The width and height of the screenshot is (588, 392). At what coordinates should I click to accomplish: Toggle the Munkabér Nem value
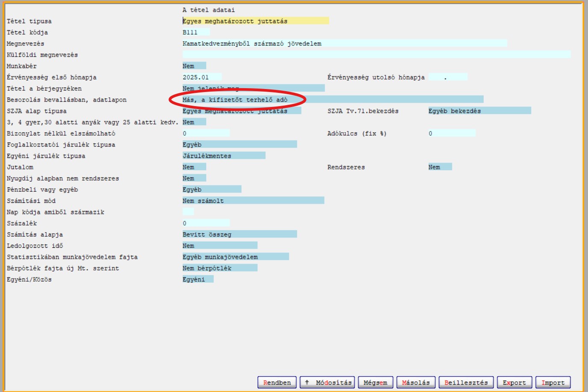coord(194,66)
